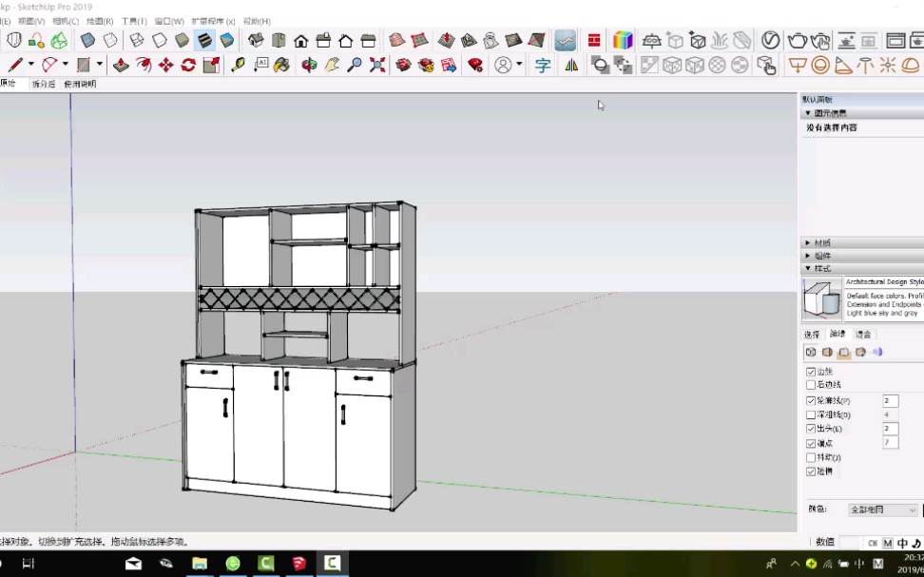Toggle the 抖动(J) jitter checkbox
Image resolution: width=924 pixels, height=577 pixels.
pos(809,456)
